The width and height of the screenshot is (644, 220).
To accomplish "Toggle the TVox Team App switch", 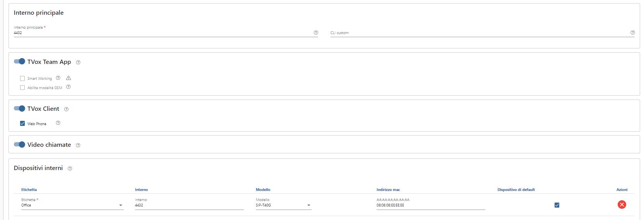I will (x=19, y=61).
